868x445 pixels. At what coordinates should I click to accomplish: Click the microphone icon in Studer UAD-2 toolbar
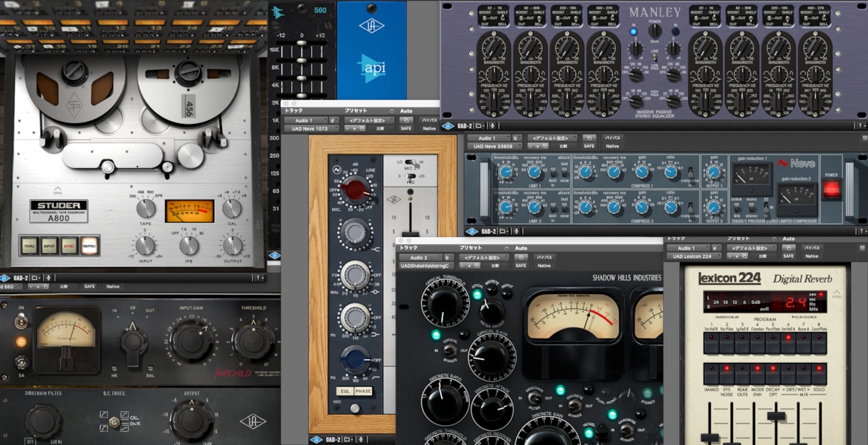click(x=49, y=278)
